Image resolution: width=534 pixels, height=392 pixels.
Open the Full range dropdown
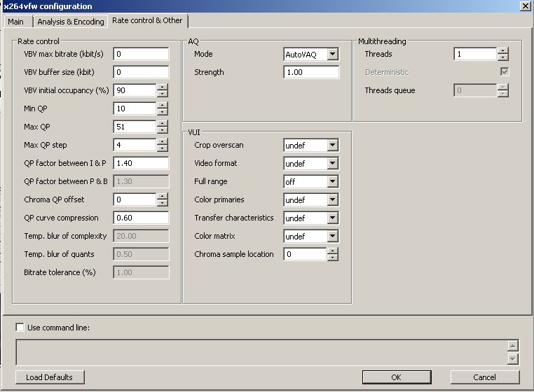332,182
